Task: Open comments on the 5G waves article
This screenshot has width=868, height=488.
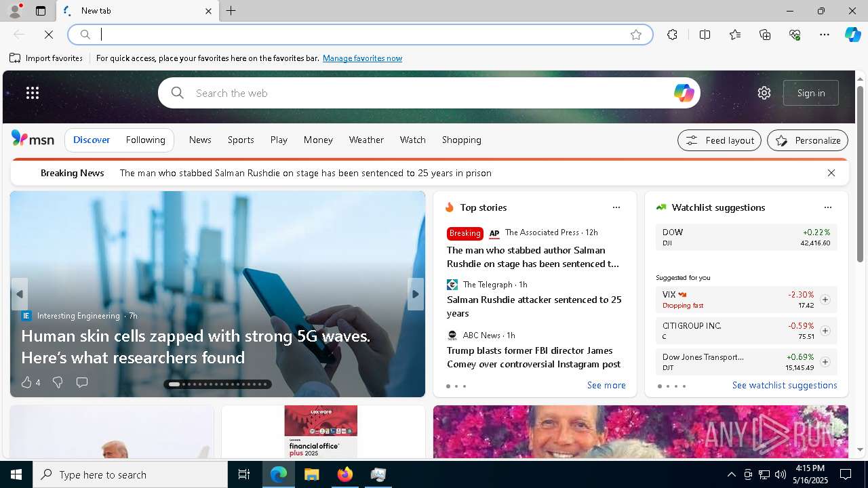Action: pos(82,382)
